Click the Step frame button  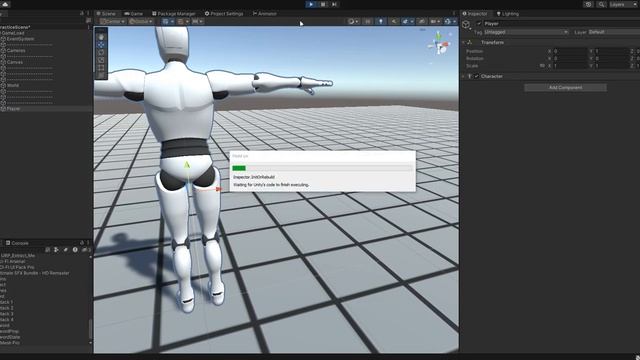tap(334, 4)
